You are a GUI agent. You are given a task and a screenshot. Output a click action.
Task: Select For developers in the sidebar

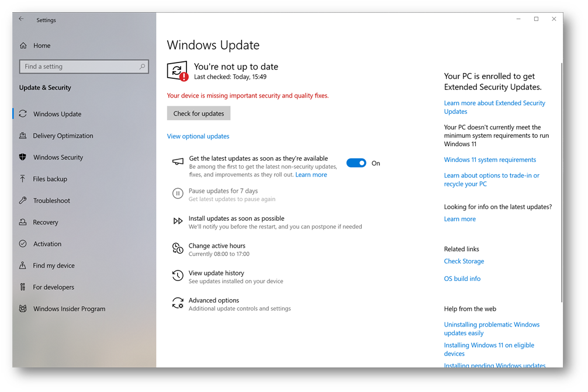tap(53, 287)
